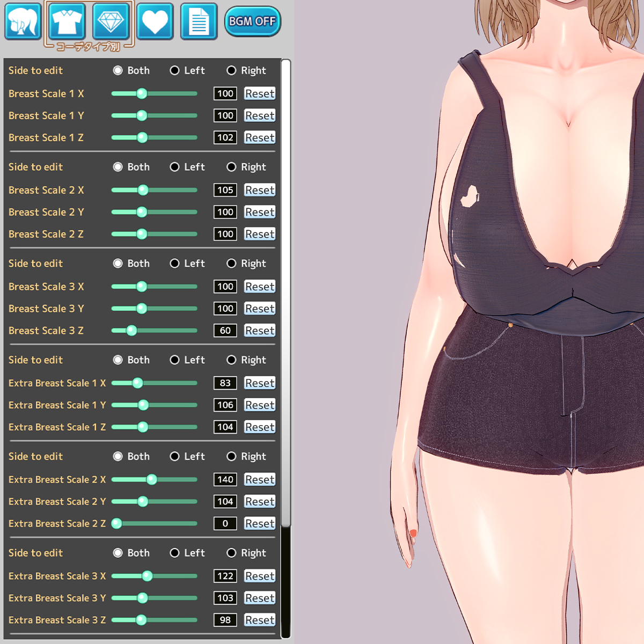The width and height of the screenshot is (644, 644).
Task: Open the accessories diamond tab icon
Action: (111, 21)
